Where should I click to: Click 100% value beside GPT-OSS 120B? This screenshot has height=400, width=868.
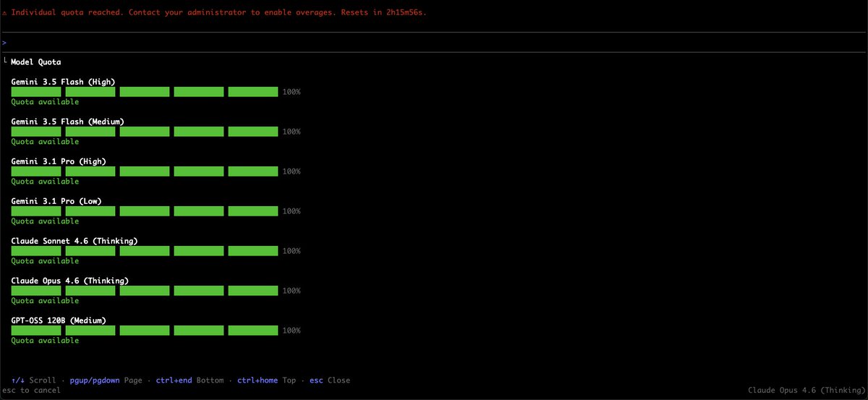(292, 331)
